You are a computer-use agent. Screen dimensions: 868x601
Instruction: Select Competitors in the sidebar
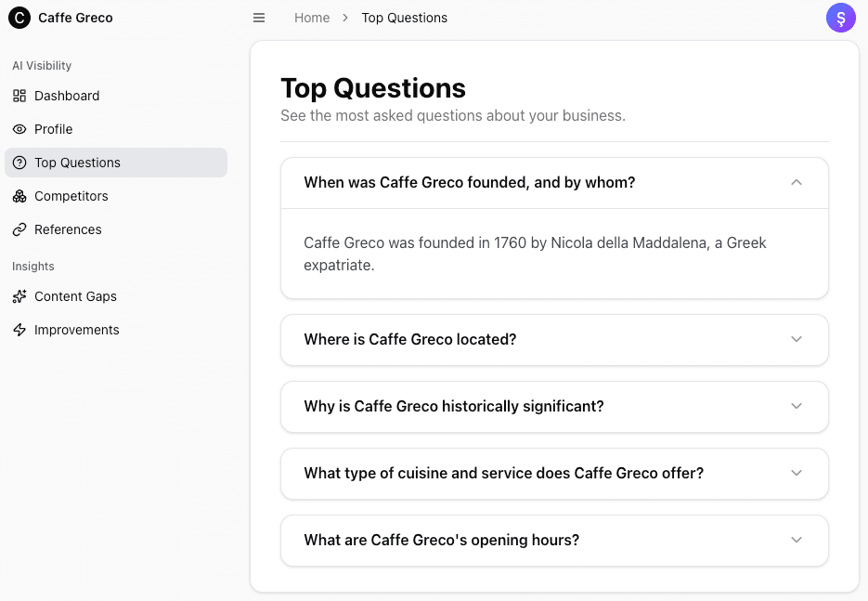pyautogui.click(x=71, y=196)
